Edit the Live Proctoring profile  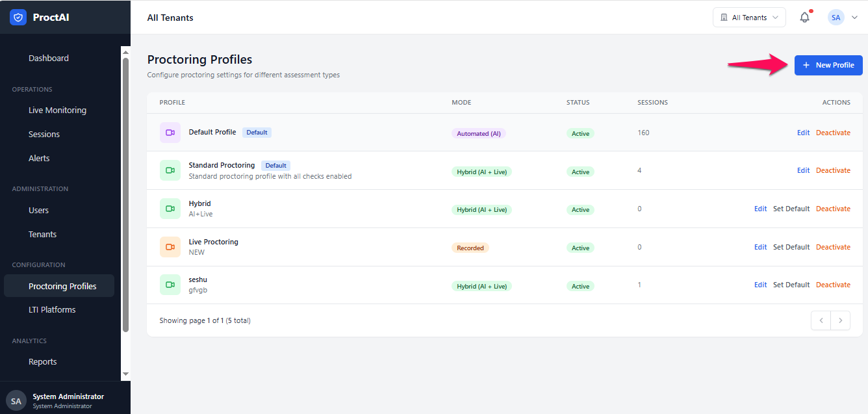coord(760,247)
